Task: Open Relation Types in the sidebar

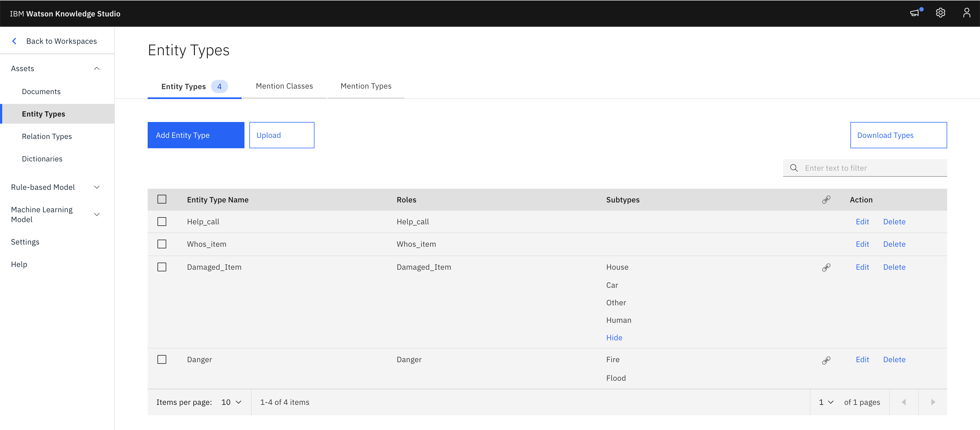Action: coord(47,136)
